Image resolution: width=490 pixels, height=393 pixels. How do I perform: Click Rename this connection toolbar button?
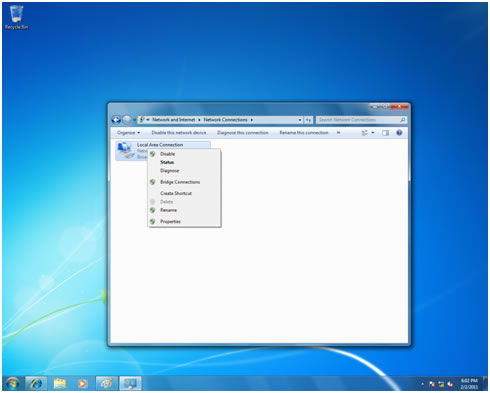point(304,133)
